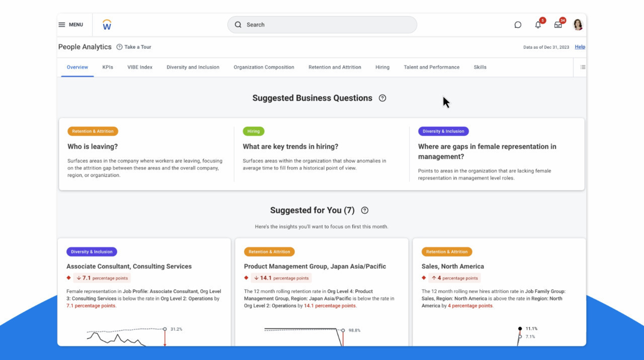Open the Sales, North America insight card
This screenshot has width=644, height=360.
click(452, 266)
